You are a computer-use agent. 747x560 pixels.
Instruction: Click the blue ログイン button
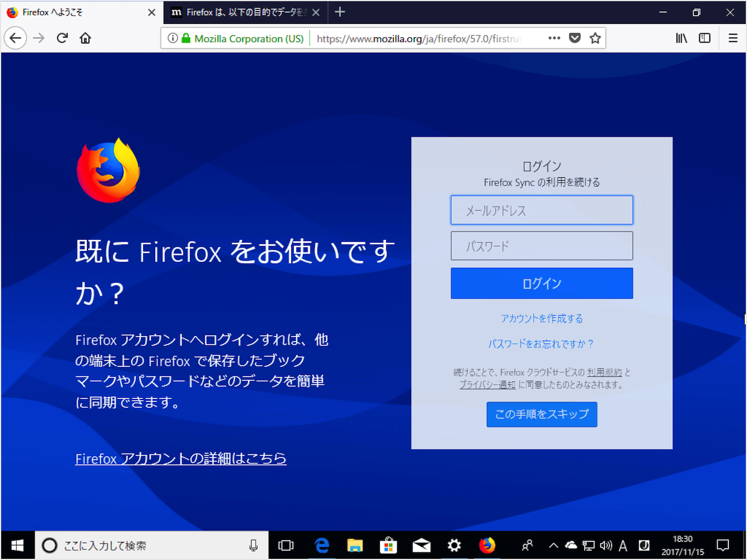point(542,283)
